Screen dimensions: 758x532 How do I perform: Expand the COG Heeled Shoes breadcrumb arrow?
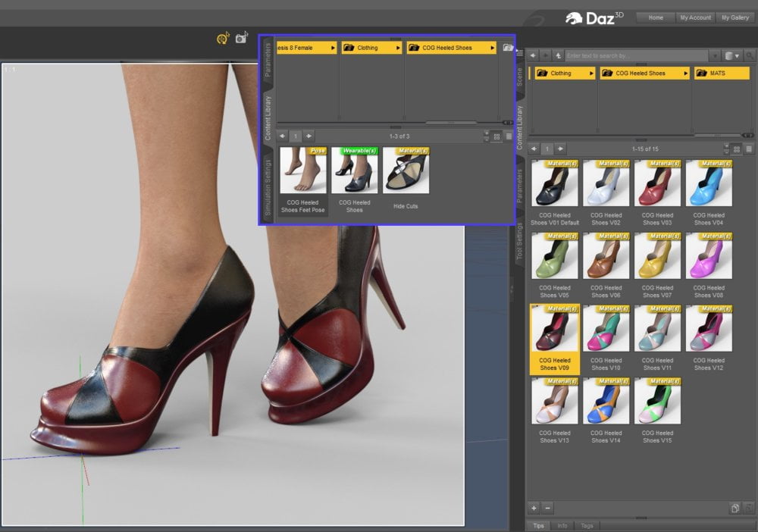pos(685,73)
